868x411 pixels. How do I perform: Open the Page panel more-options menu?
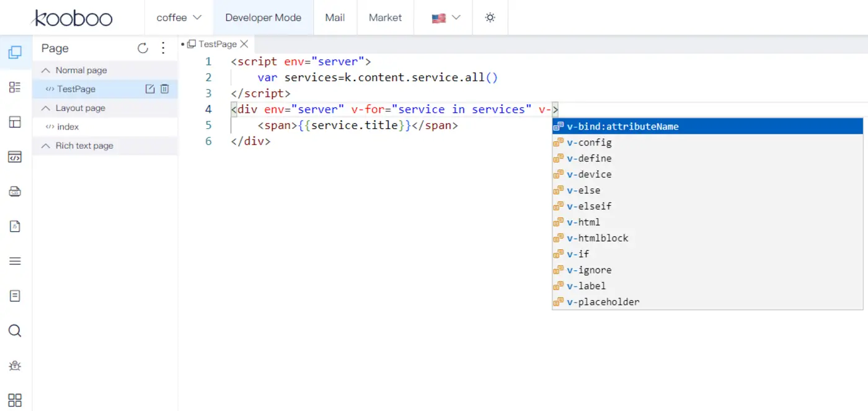(x=163, y=48)
